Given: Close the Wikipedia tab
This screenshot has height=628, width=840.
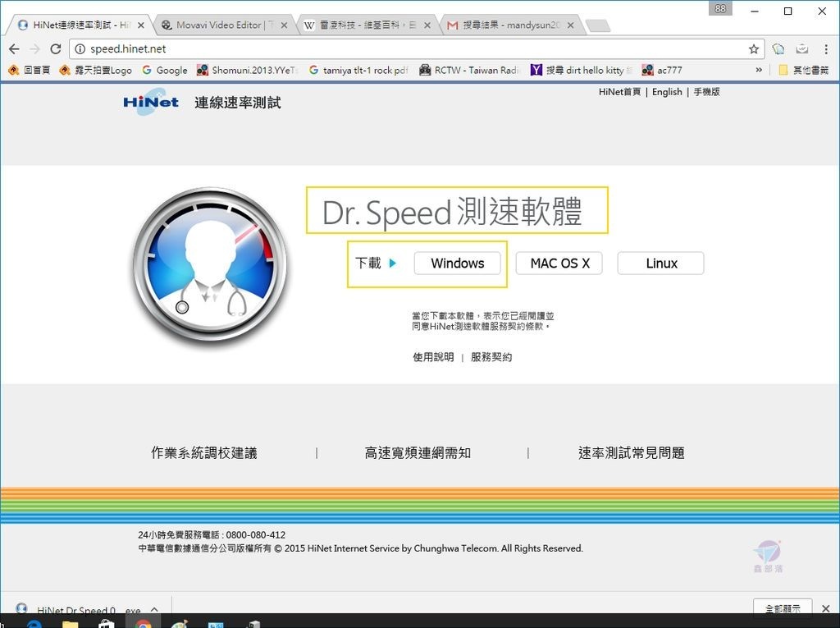Looking at the screenshot, I should tap(427, 25).
